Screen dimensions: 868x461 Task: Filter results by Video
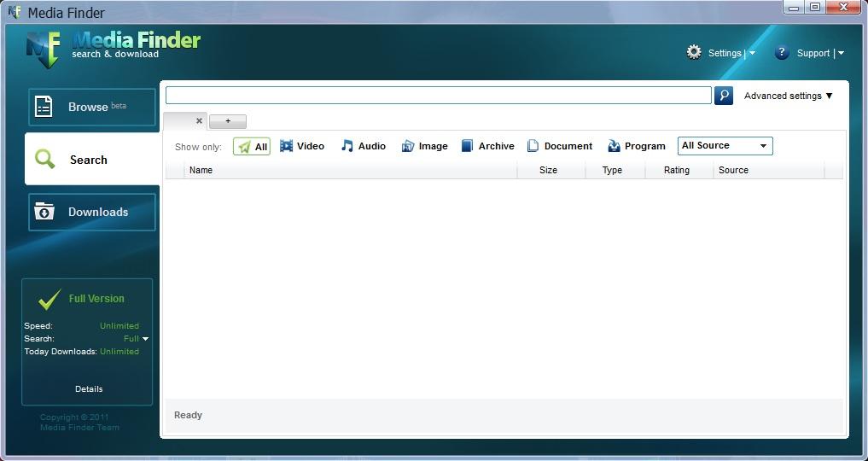301,146
